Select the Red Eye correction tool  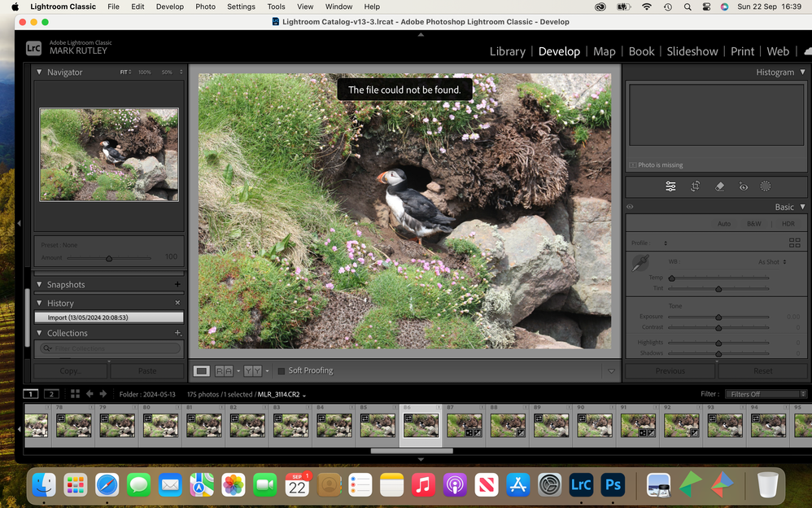[743, 186]
